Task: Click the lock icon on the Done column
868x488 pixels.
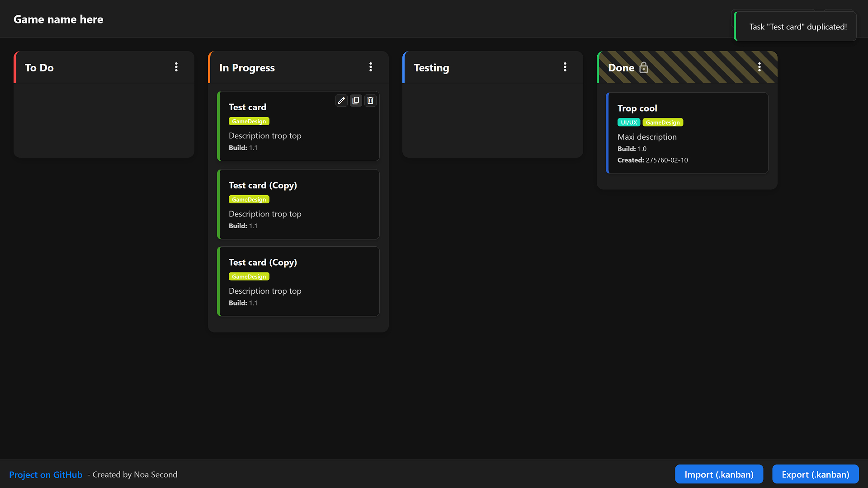Action: [644, 68]
